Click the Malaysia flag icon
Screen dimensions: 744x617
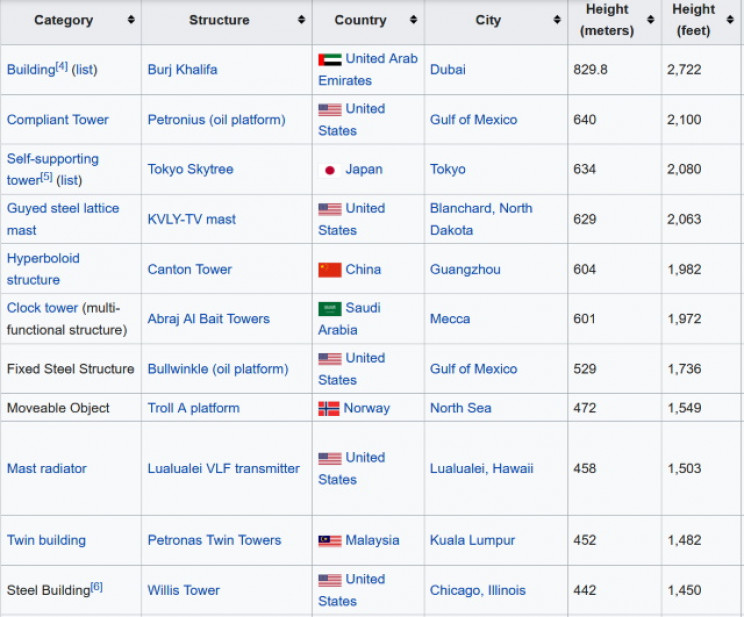(x=330, y=541)
